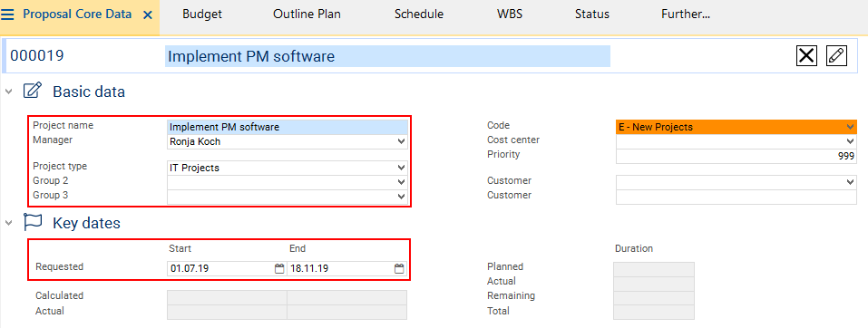Open the Group 2 dropdown
The image size is (868, 328).
401,182
